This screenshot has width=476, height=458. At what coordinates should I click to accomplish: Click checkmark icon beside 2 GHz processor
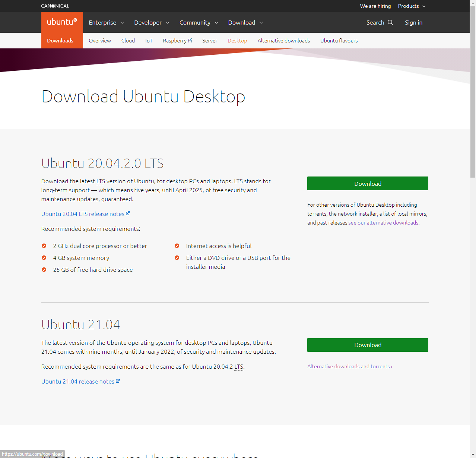tap(44, 246)
